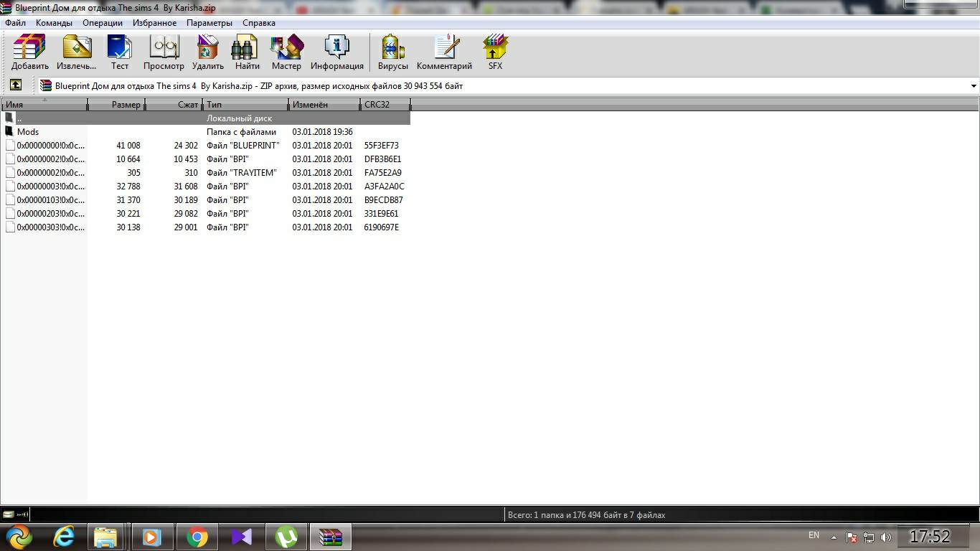The width and height of the screenshot is (980, 551).
Task: Open the Найти (Find) binoculars tool
Action: [247, 52]
